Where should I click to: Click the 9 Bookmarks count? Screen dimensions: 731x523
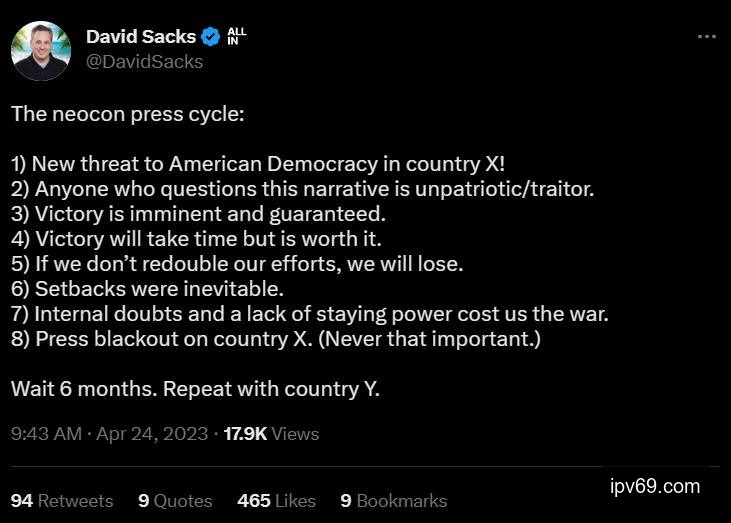(x=393, y=500)
